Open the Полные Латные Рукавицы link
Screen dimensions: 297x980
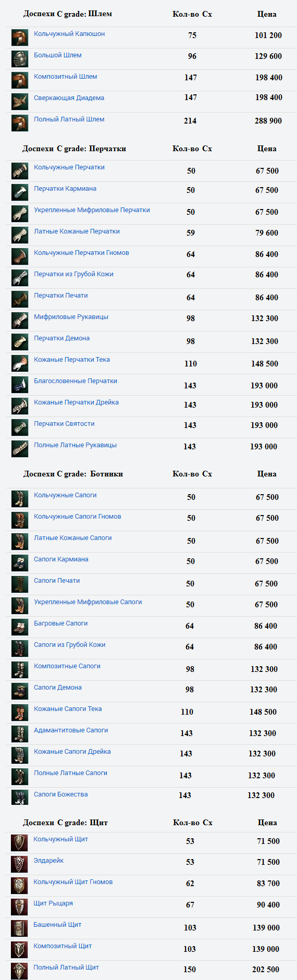click(75, 445)
